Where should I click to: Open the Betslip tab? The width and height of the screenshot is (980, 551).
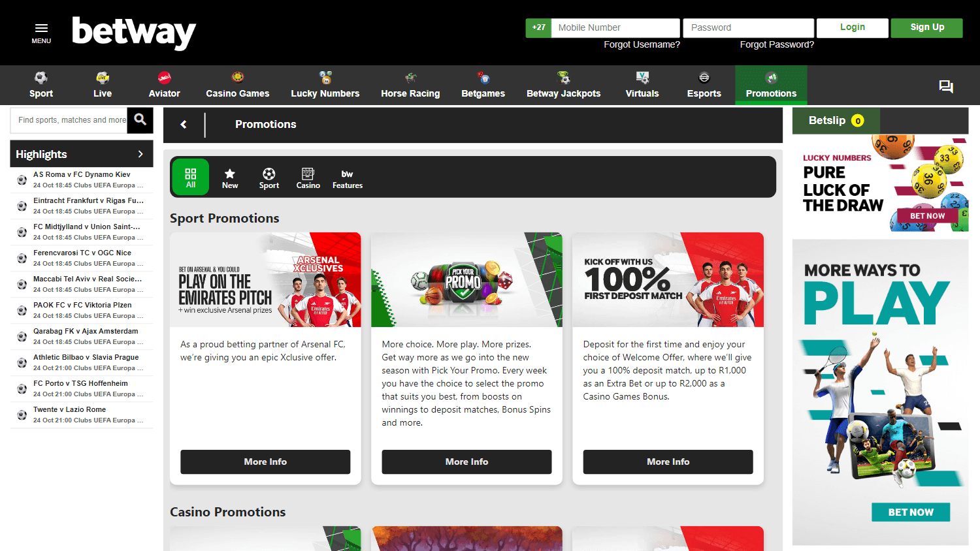tap(836, 121)
